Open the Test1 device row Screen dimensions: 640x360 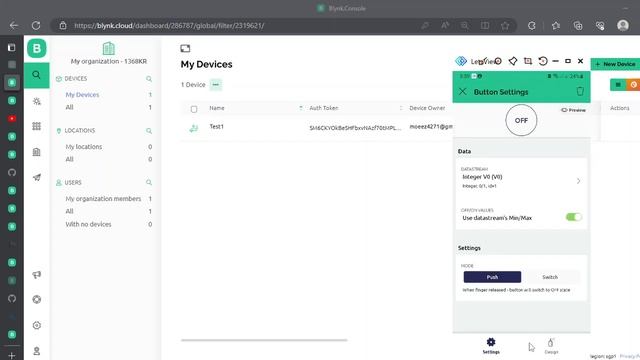(x=317, y=128)
